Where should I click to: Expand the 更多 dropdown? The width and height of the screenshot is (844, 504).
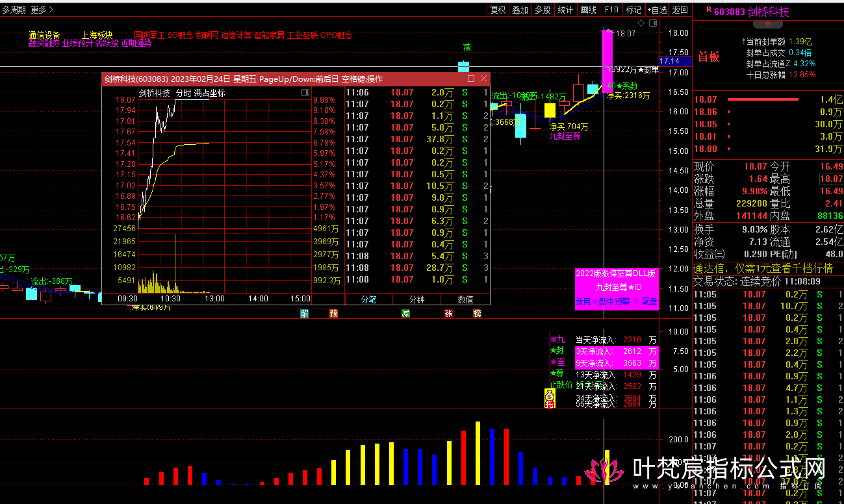click(x=42, y=10)
